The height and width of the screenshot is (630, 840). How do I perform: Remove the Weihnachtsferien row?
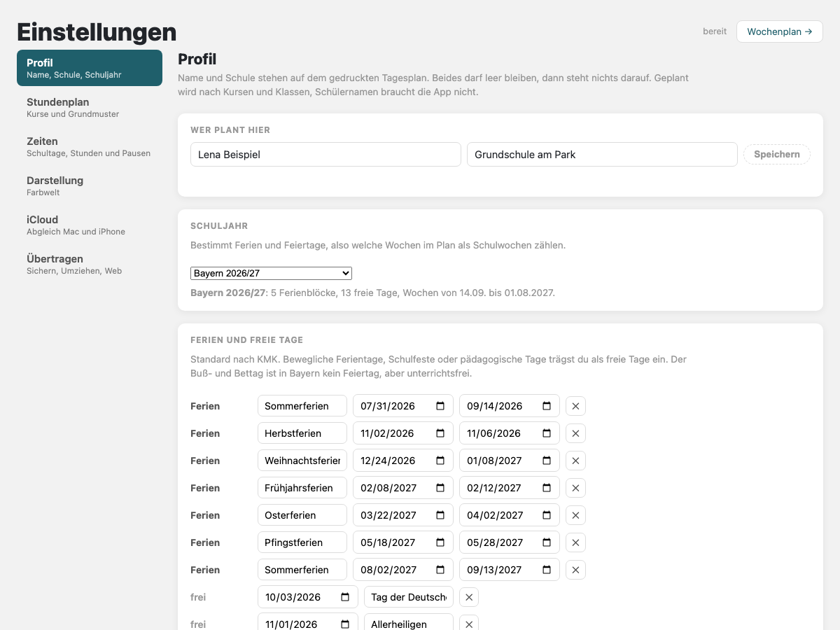[575, 461]
